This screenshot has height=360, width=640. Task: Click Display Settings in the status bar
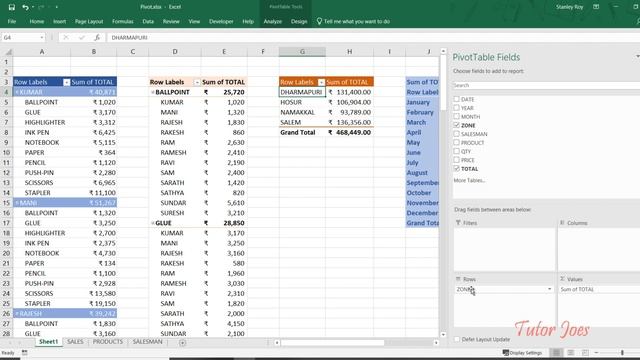pyautogui.click(x=522, y=353)
